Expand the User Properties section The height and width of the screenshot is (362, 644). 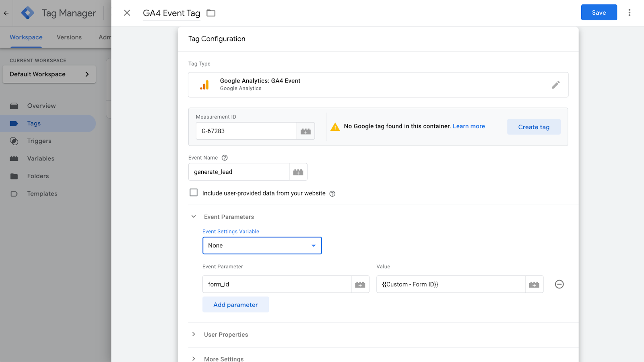pyautogui.click(x=194, y=335)
